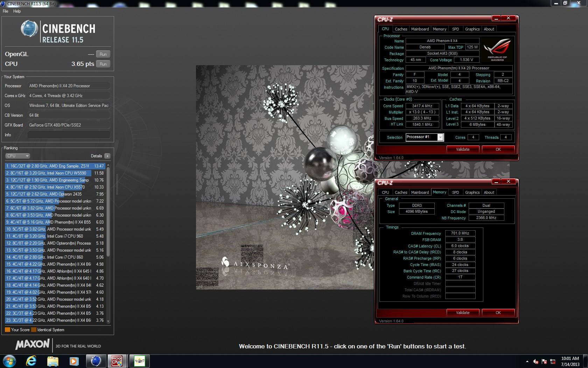This screenshot has width=588, height=368.
Task: Close the lower CPU-Z window
Action: [x=508, y=182]
